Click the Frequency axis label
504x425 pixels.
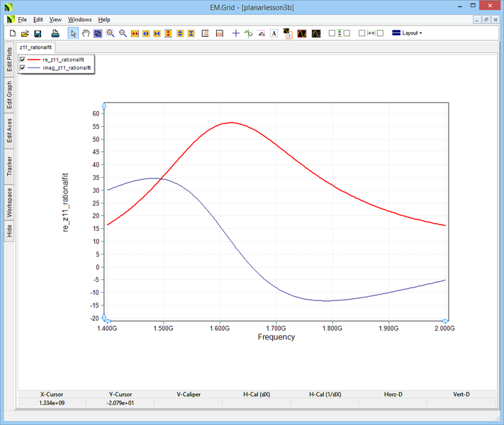(x=276, y=337)
